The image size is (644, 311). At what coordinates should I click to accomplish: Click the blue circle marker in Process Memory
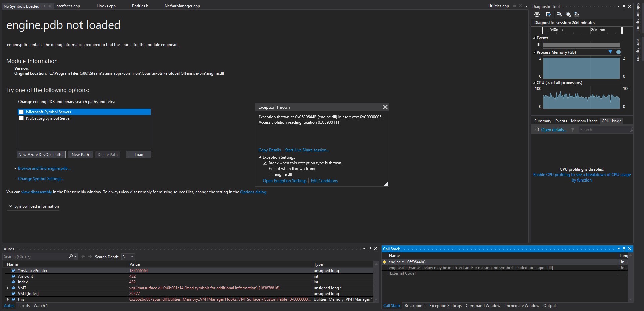click(x=619, y=52)
